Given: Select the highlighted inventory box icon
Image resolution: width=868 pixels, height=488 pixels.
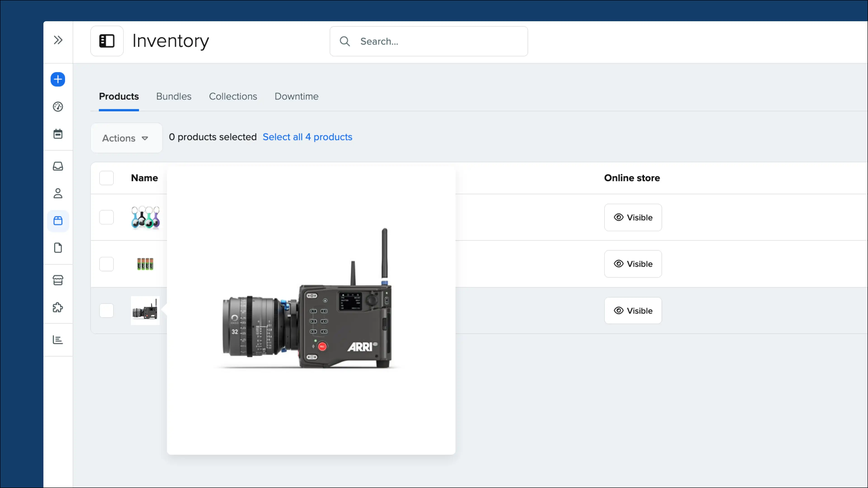Looking at the screenshot, I should click(58, 221).
